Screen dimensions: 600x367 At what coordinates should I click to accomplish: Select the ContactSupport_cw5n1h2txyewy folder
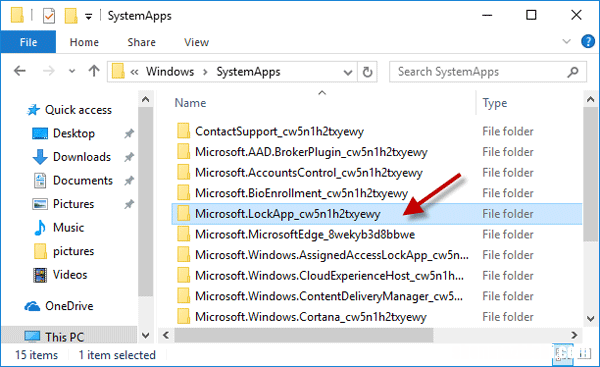pos(279,132)
